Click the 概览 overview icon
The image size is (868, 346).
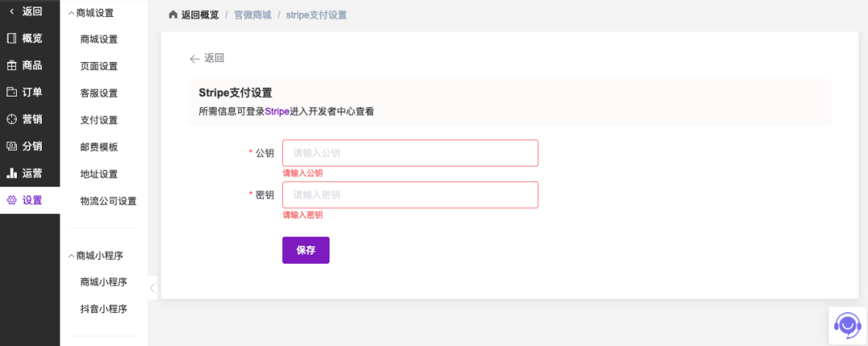coord(11,39)
